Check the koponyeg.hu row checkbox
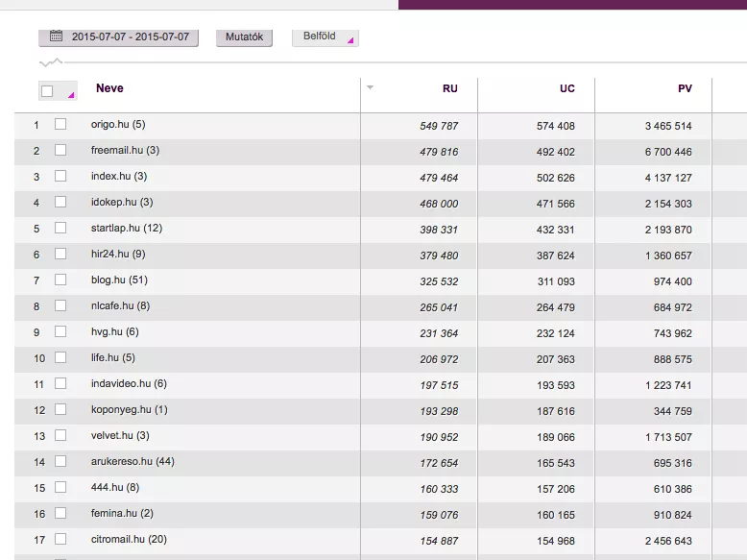 pos(60,409)
